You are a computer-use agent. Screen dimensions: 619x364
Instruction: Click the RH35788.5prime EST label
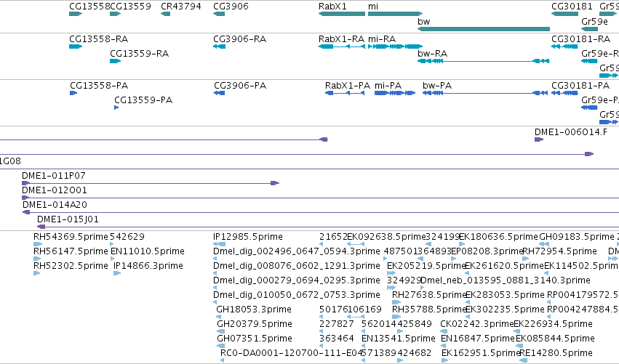tap(429, 310)
